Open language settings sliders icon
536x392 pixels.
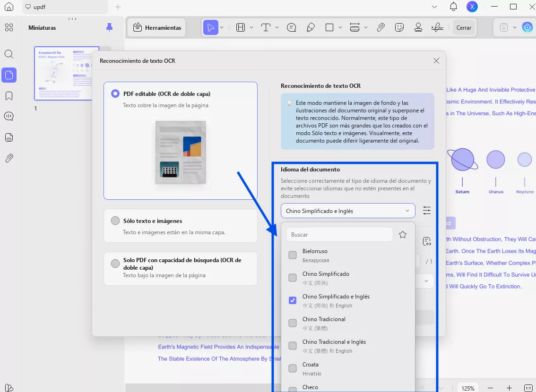coord(427,211)
